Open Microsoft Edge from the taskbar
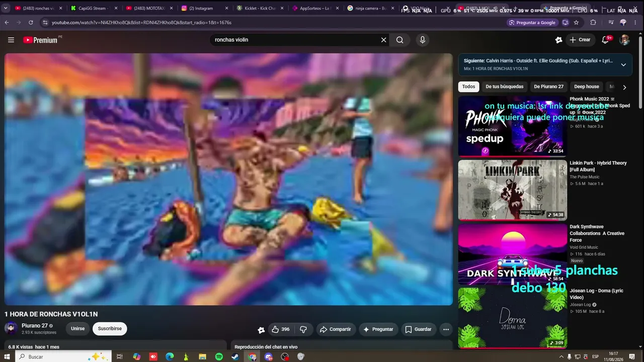644x362 pixels. (170, 356)
